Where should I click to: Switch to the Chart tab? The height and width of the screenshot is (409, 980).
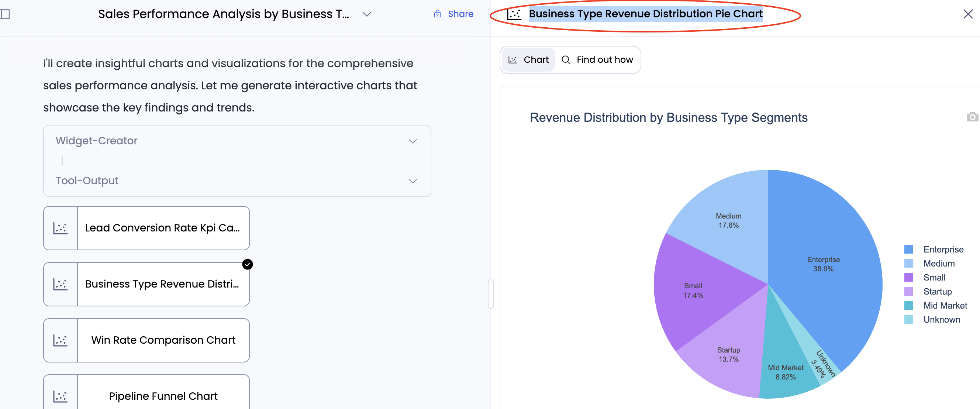pos(528,60)
